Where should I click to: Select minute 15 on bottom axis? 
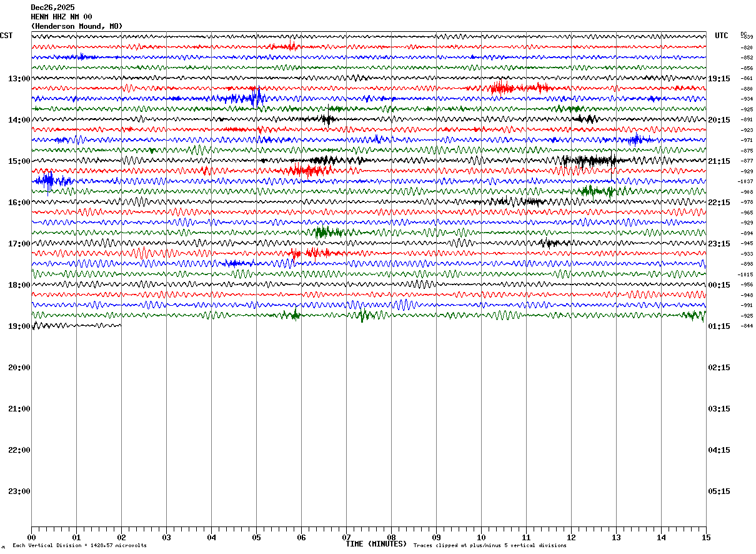click(705, 537)
